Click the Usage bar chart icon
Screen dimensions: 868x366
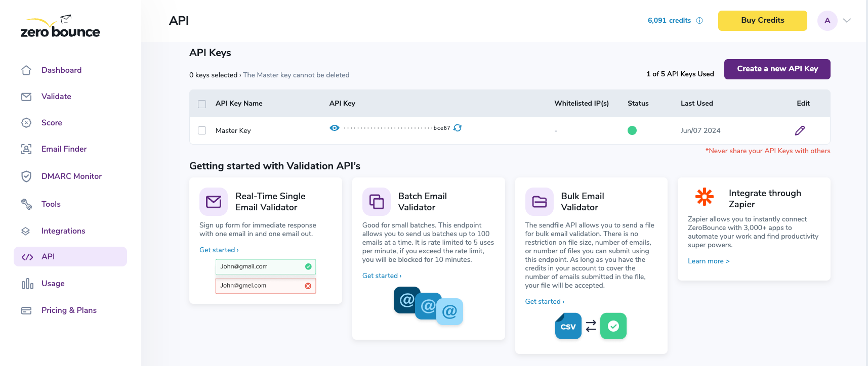click(27, 284)
